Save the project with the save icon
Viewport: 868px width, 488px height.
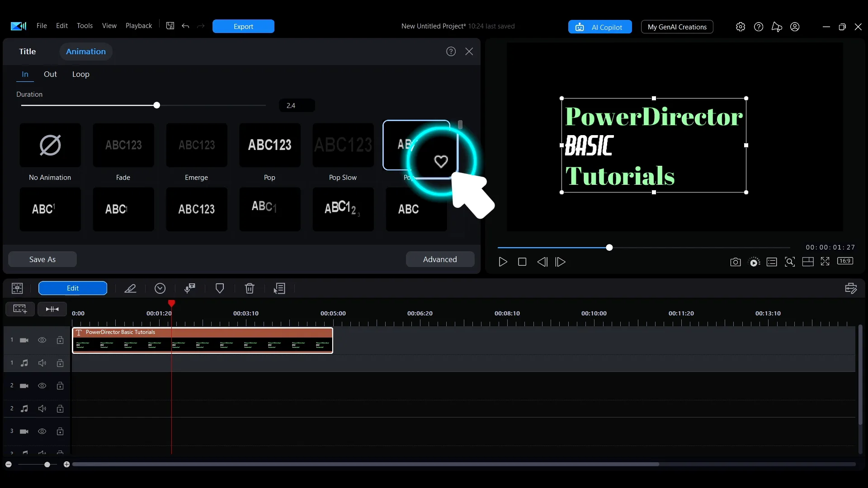(170, 26)
